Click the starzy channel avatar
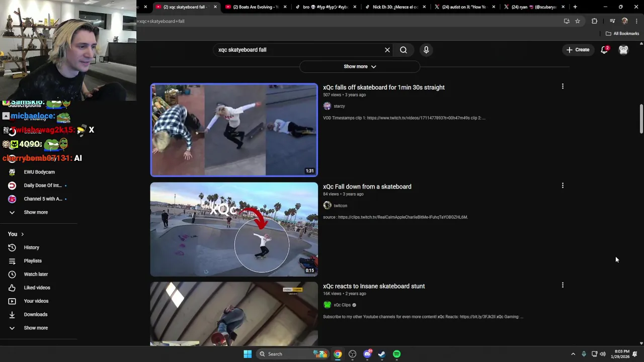This screenshot has width=644, height=362. coord(327,106)
